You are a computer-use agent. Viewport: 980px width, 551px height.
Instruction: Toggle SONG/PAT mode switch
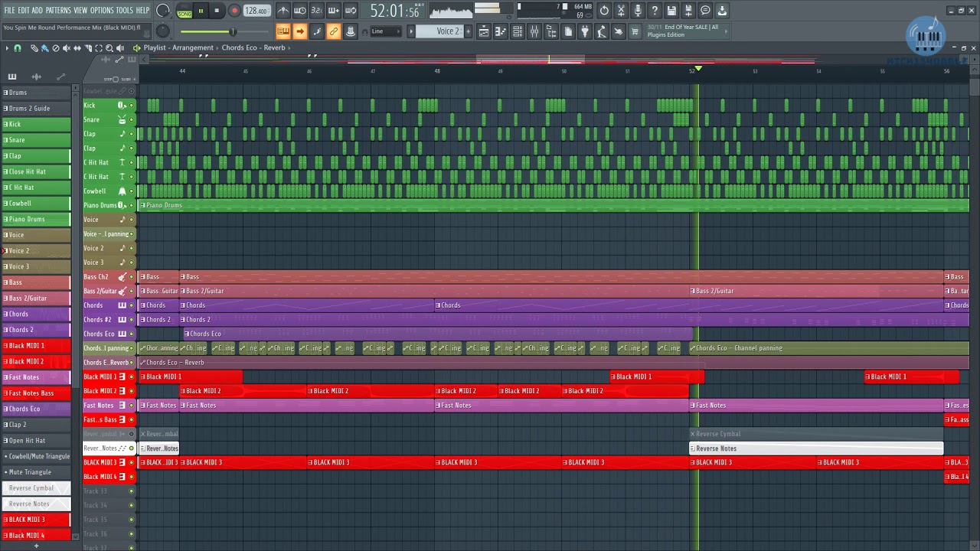pos(185,11)
